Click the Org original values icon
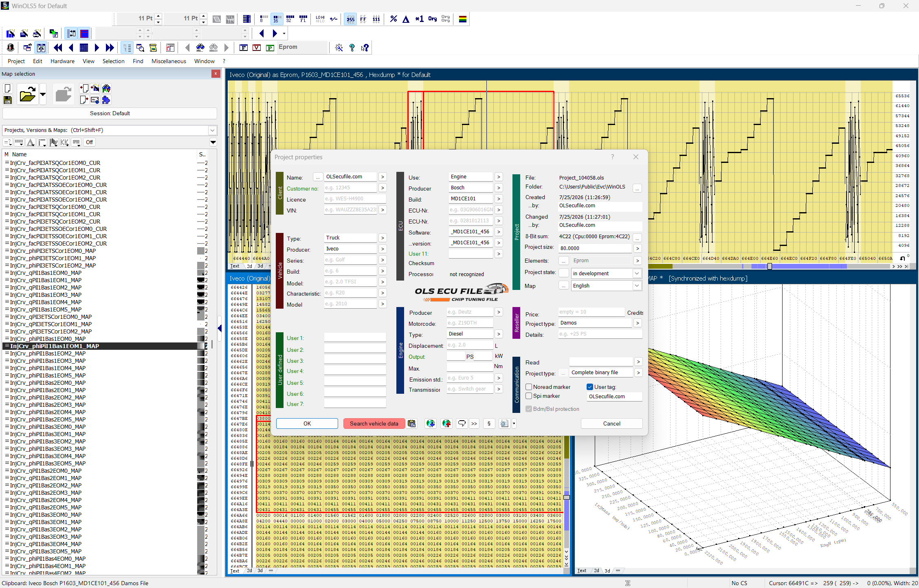The width and height of the screenshot is (919, 588). point(432,19)
